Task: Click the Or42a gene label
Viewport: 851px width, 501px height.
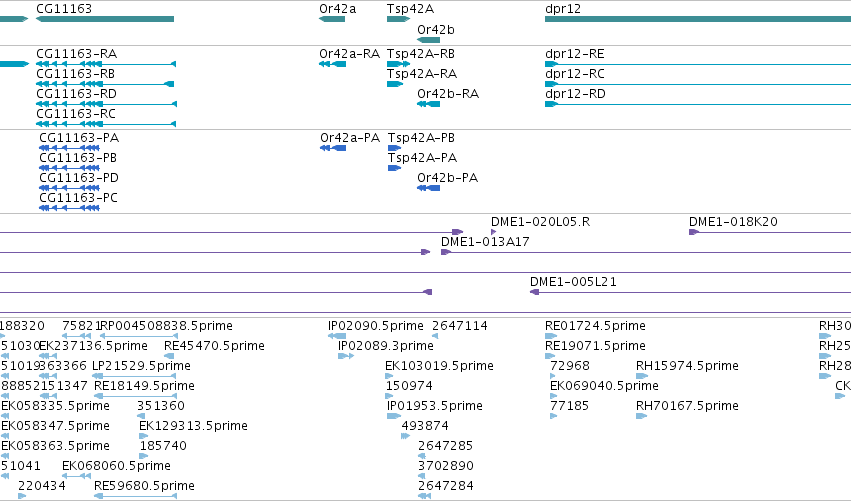Action: pos(338,9)
